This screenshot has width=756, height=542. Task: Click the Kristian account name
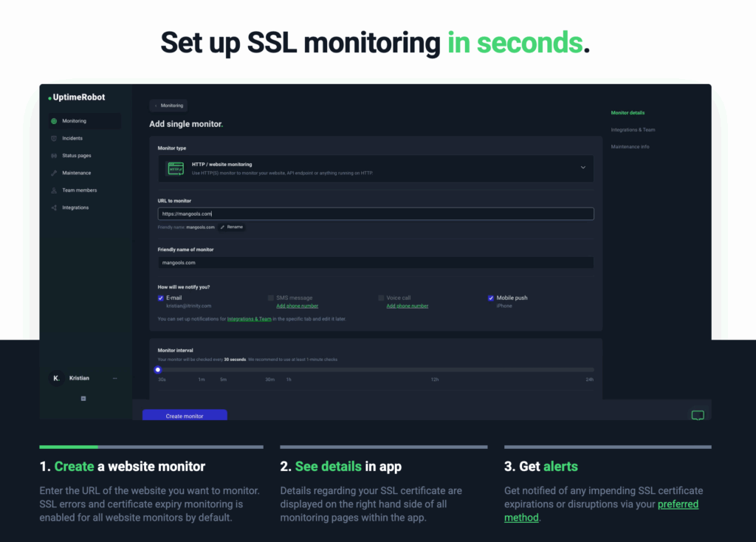click(x=79, y=378)
